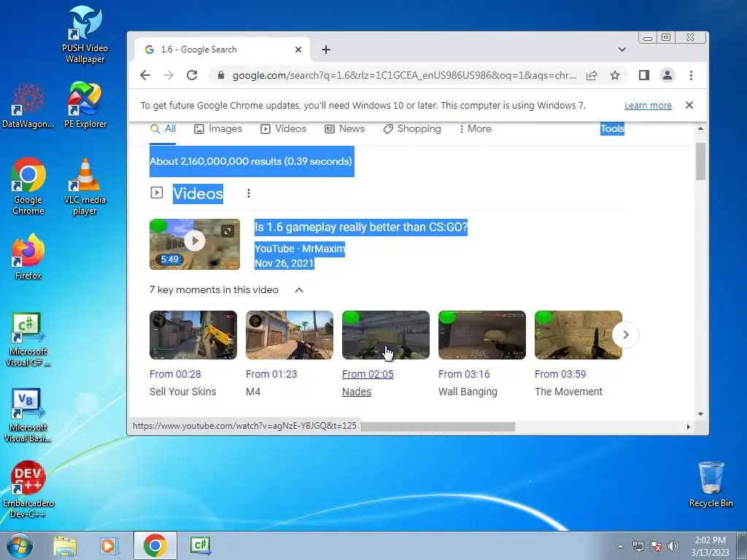The height and width of the screenshot is (560, 747).
Task: Toggle Chrome side panel icon
Action: (644, 75)
